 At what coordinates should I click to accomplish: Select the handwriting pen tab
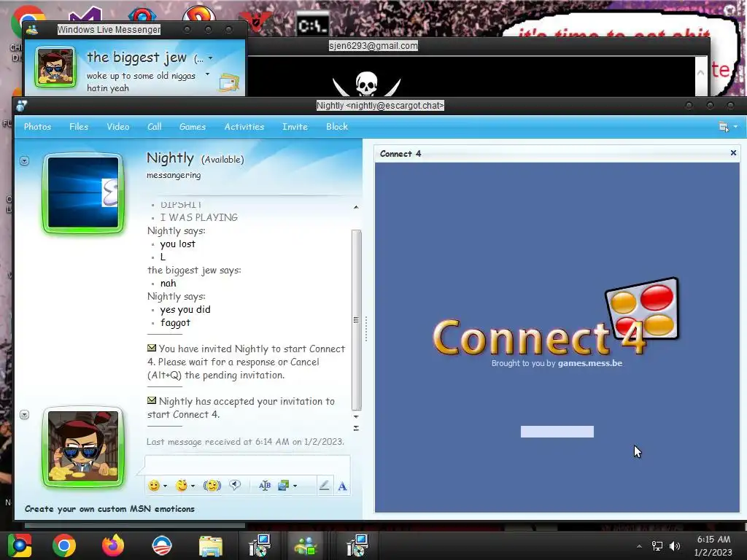pyautogui.click(x=325, y=485)
